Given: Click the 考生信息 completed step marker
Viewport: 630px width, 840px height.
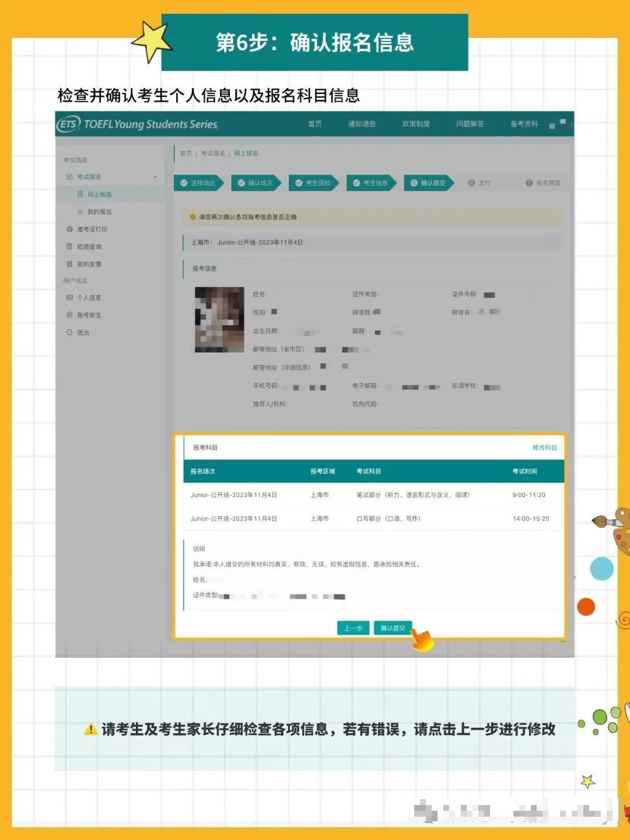Looking at the screenshot, I should pyautogui.click(x=356, y=182).
